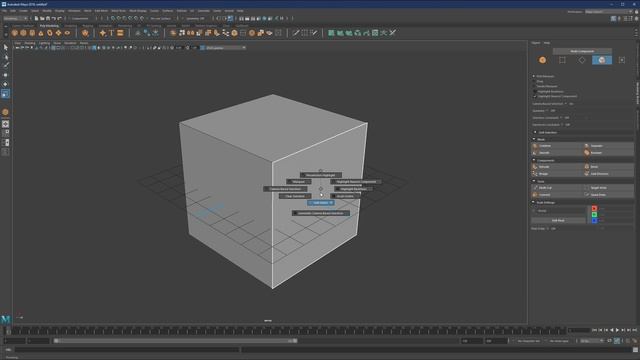Open the Workspace dropdown at top right
Image resolution: width=640 pixels, height=360 pixels.
click(x=608, y=12)
